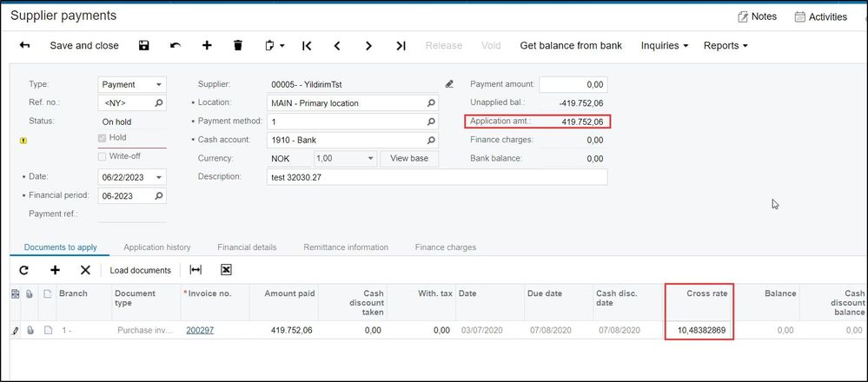The image size is (868, 382).
Task: Click the Cross rate column header
Action: point(699,302)
